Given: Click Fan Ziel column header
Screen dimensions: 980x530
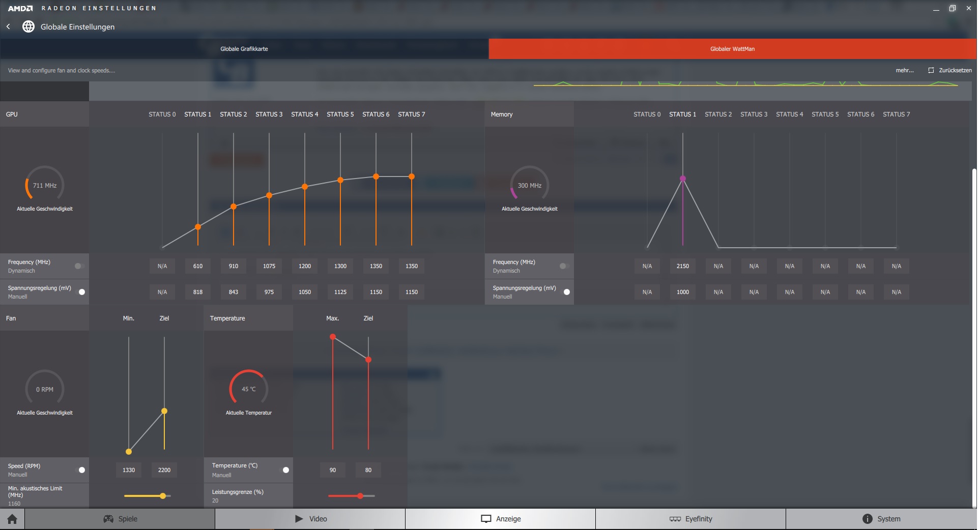Looking at the screenshot, I should tap(164, 318).
